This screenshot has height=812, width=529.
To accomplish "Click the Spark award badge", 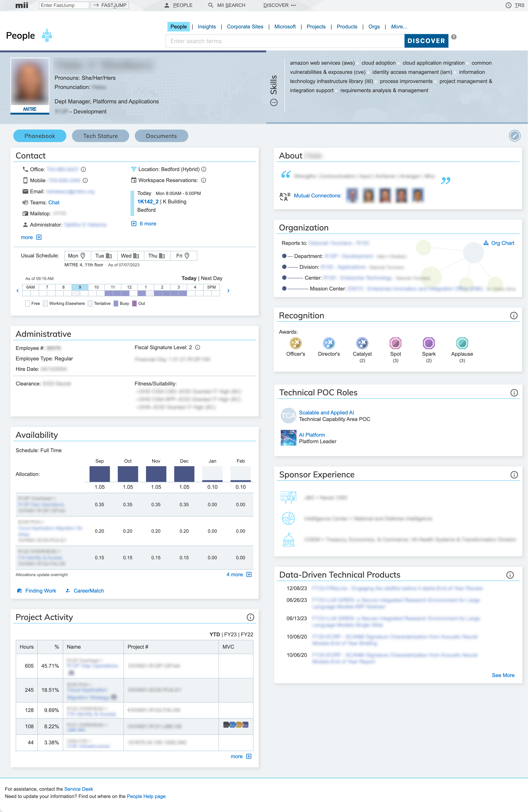I will (429, 343).
